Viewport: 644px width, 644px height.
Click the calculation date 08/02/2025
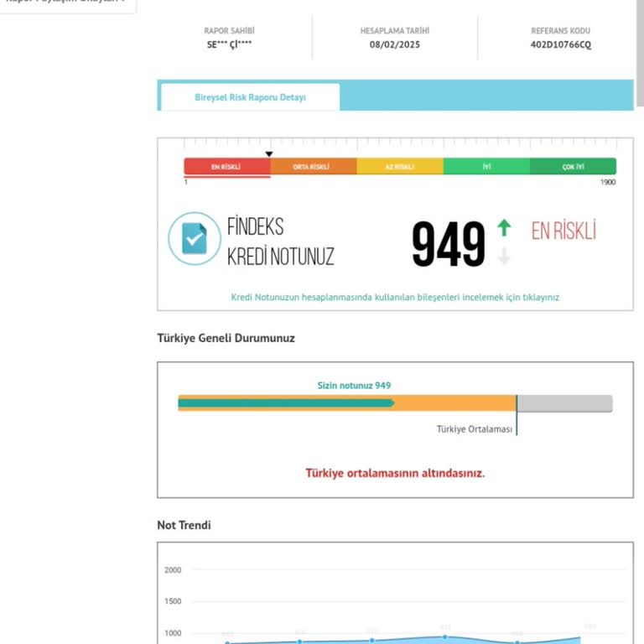[395, 44]
